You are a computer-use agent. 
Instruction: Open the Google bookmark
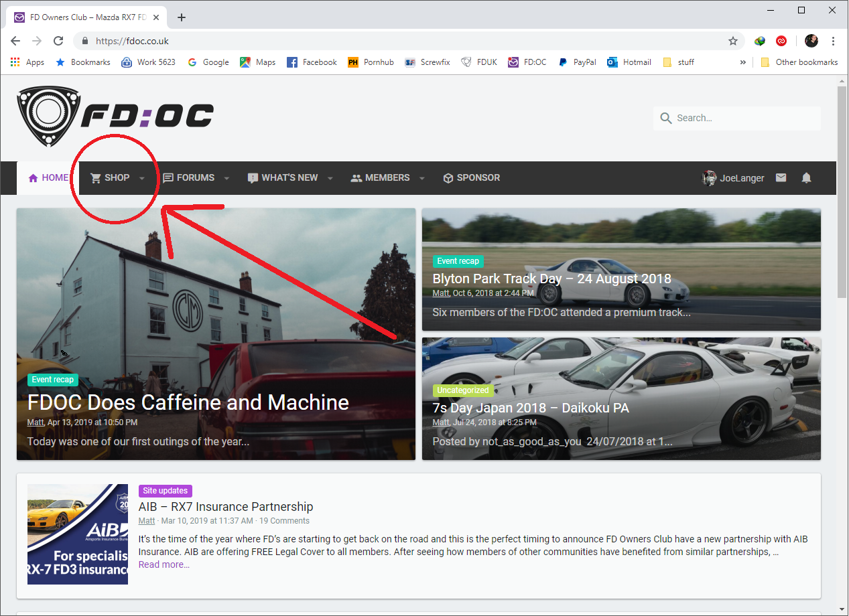pyautogui.click(x=208, y=62)
